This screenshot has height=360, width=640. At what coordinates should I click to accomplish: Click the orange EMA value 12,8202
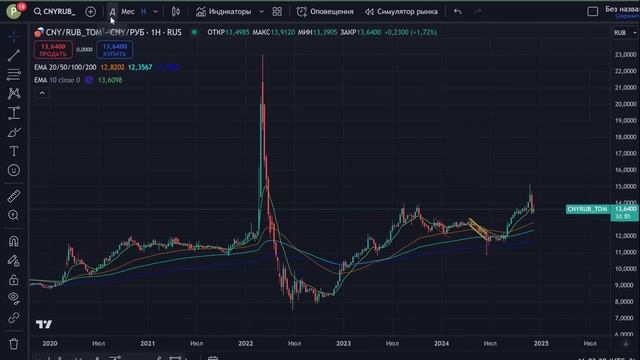(112, 67)
